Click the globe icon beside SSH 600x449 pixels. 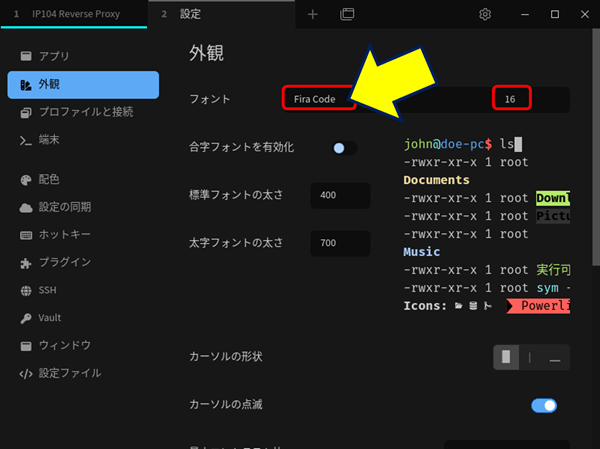coord(26,291)
